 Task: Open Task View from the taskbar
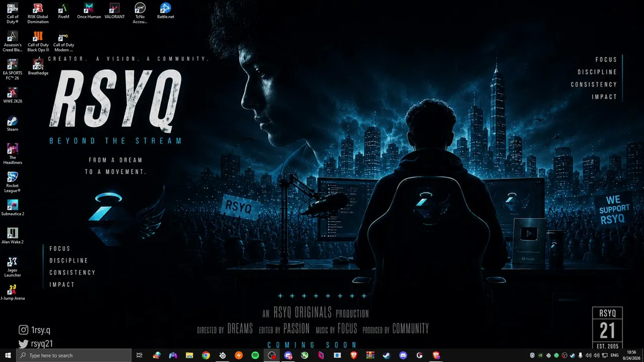tap(139, 355)
